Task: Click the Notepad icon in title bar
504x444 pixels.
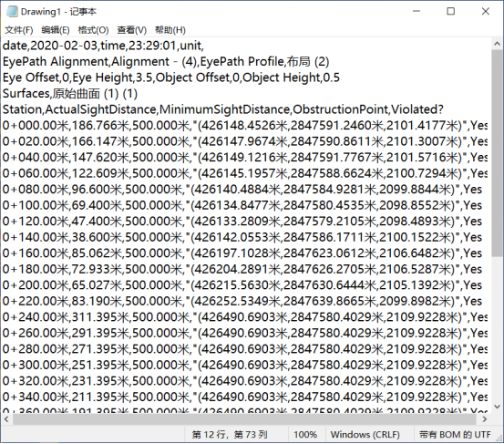Action: tap(12, 12)
